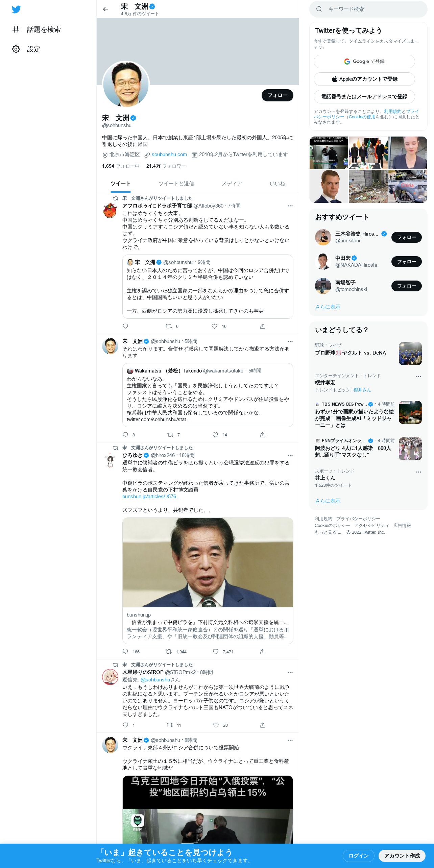Open more options for 櫻井孝宏 trend
This screenshot has width=434, height=868.
[418, 377]
